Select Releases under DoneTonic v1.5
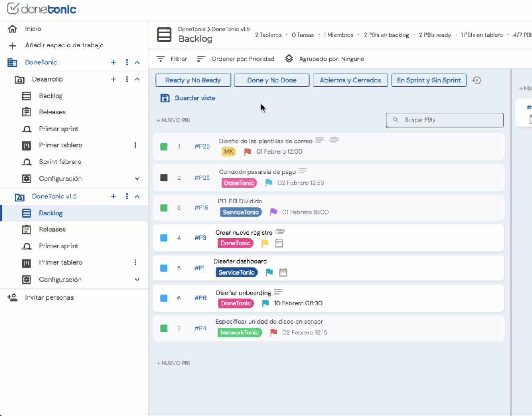The image size is (532, 416). pos(52,229)
